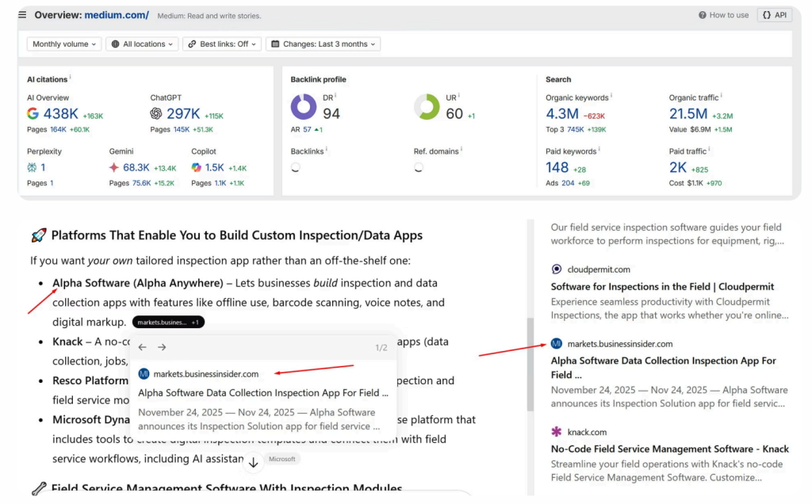The width and height of the screenshot is (812, 504).
Task: Click the Ads 204 link
Action: coord(568,183)
